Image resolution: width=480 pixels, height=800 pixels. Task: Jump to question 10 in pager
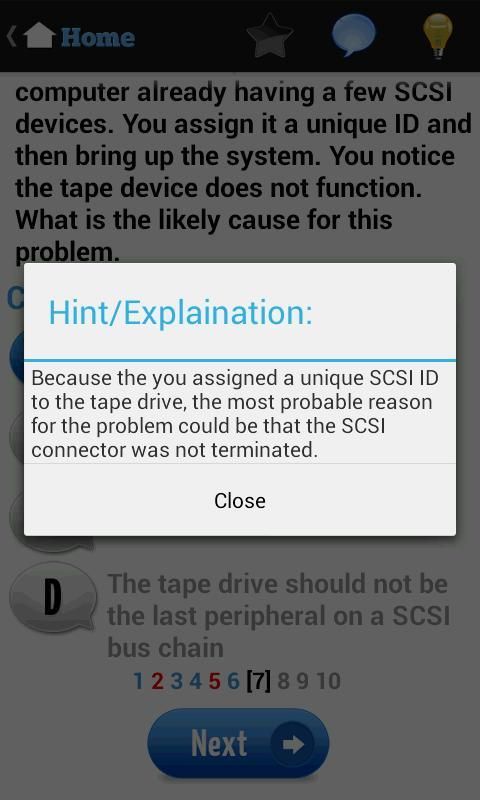(x=328, y=681)
